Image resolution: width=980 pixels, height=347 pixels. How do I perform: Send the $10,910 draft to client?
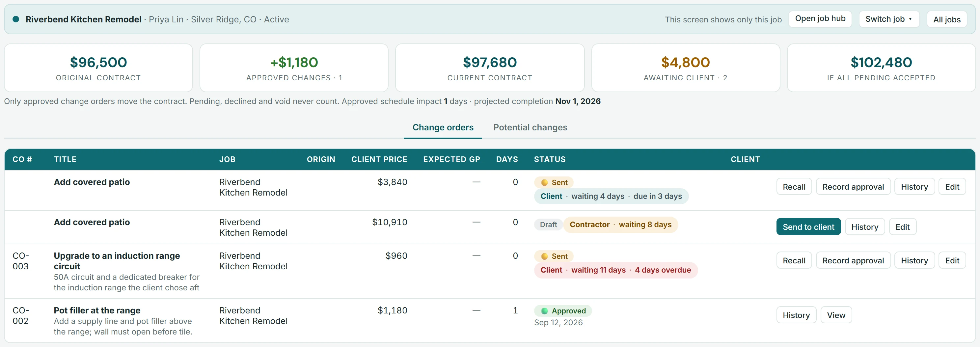pyautogui.click(x=808, y=227)
